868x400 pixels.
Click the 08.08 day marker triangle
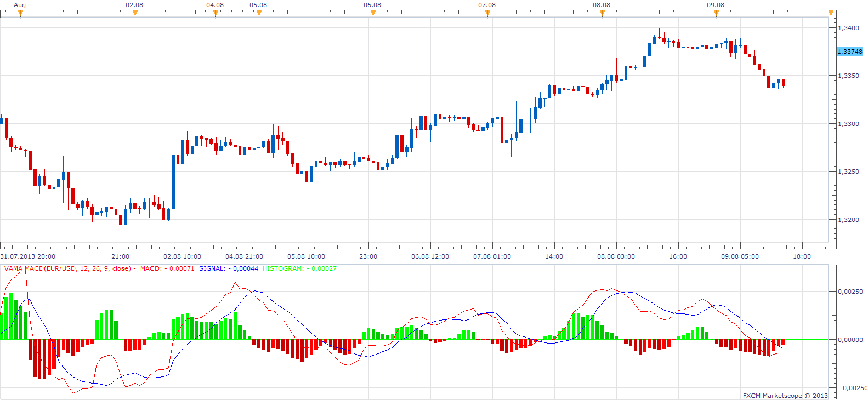[602, 14]
